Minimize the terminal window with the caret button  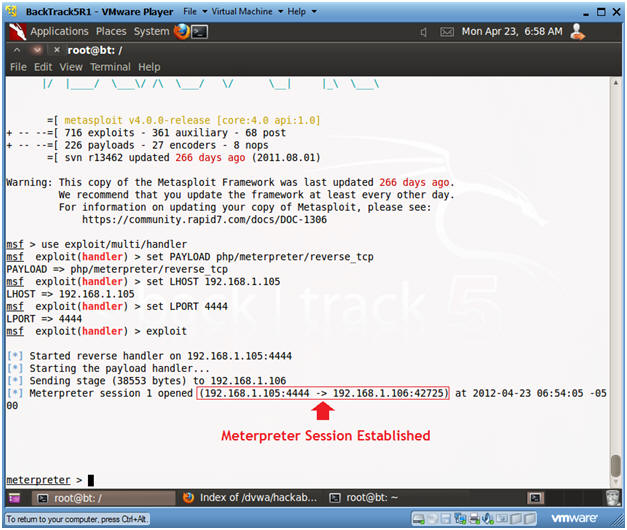[17, 50]
